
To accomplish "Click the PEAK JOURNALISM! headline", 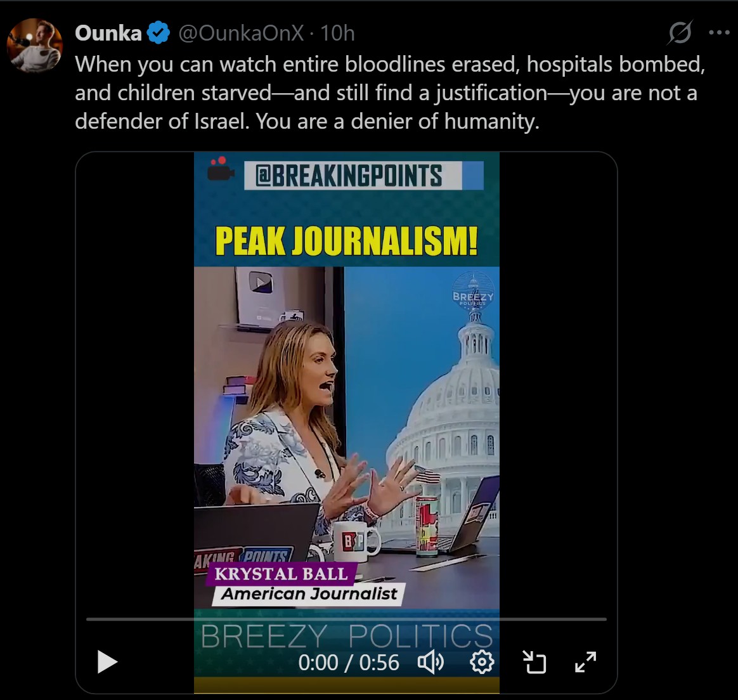I will click(x=346, y=240).
